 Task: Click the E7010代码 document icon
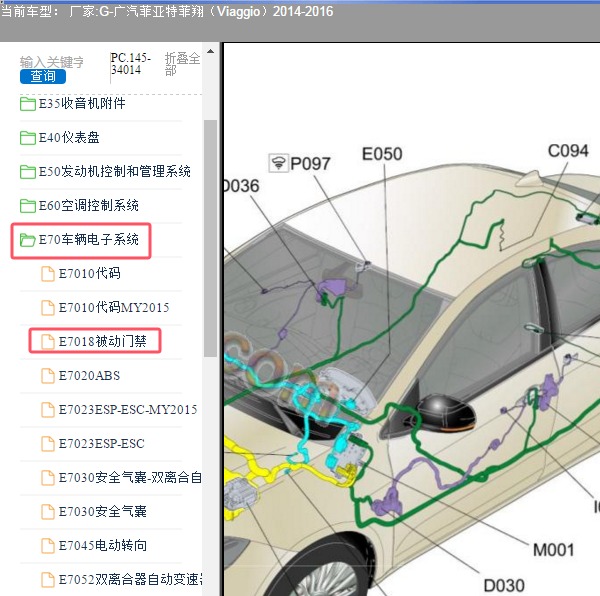(47, 274)
